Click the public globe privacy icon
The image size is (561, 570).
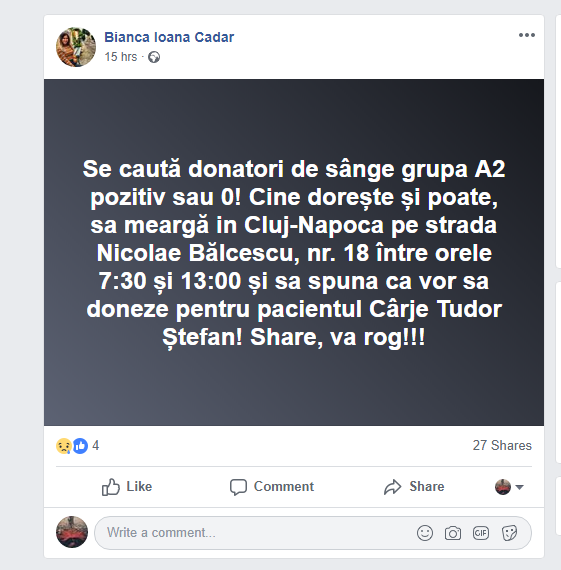click(x=154, y=57)
